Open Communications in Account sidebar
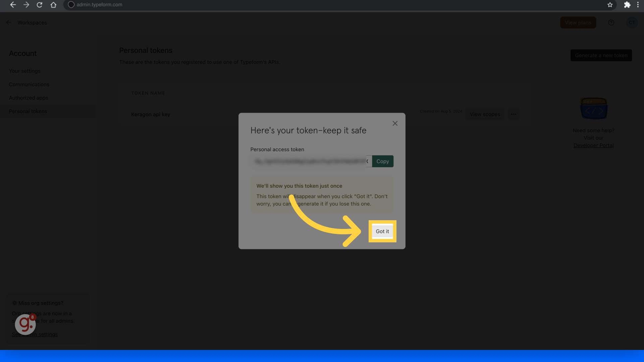Screen dimensions: 644x362 pyautogui.click(x=29, y=84)
